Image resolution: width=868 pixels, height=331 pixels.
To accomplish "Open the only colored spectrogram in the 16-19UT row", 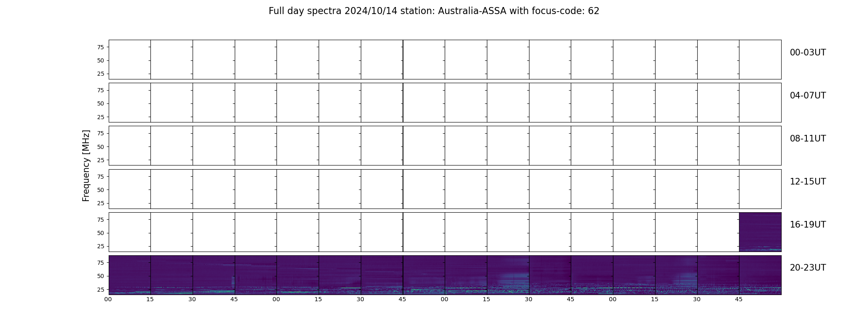I will click(x=760, y=232).
